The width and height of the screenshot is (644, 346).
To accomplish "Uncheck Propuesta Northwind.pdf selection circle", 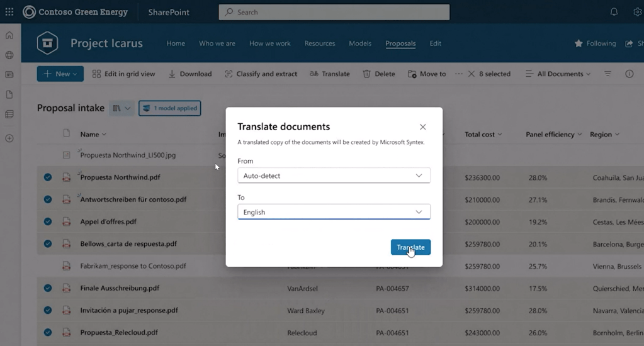I will 48,177.
